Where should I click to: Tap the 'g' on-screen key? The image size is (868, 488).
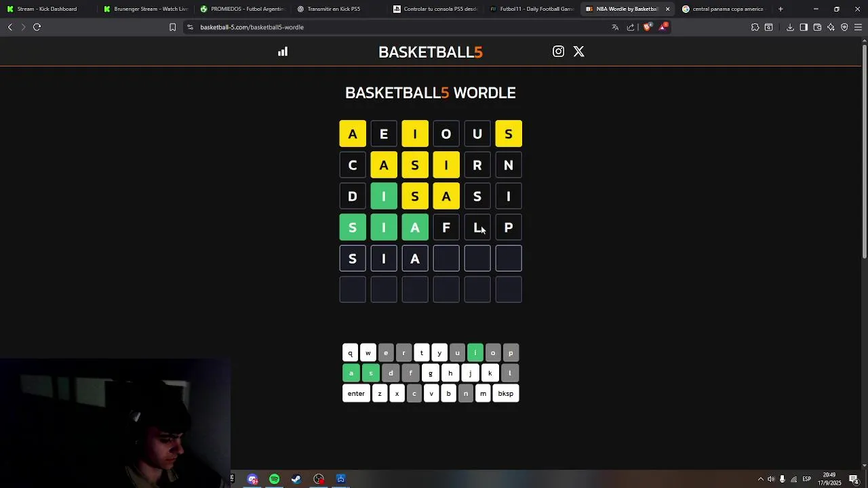tap(430, 373)
